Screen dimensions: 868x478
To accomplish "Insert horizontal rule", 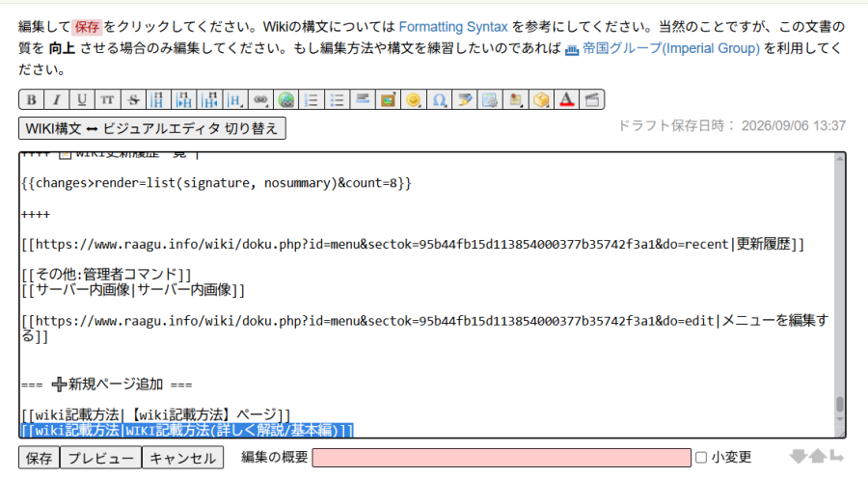I will (362, 100).
